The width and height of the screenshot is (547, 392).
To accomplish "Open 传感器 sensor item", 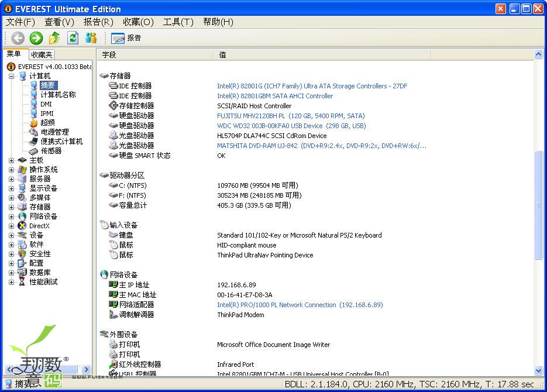I will (x=51, y=151).
